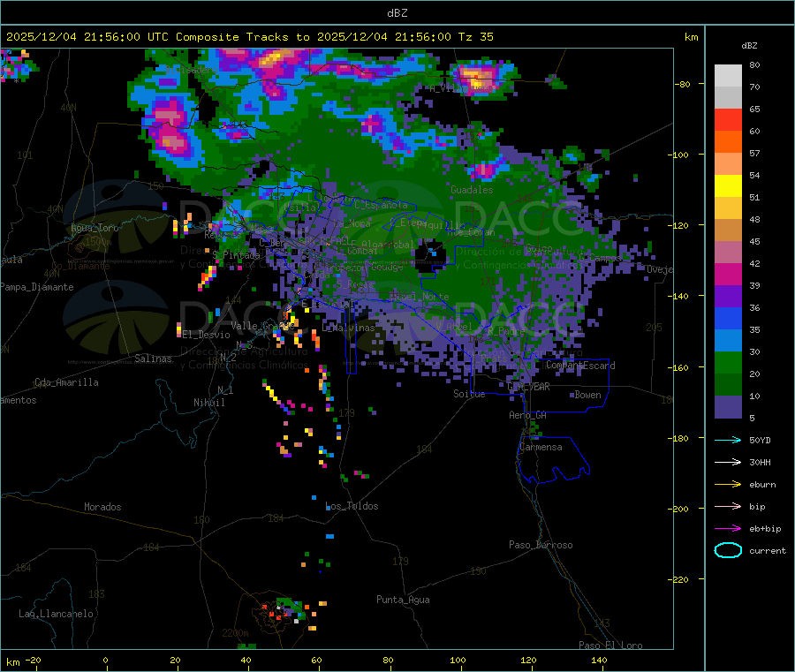The width and height of the screenshot is (795, 672).
Task: Click the '50YD' legend label
Action: coord(760,440)
